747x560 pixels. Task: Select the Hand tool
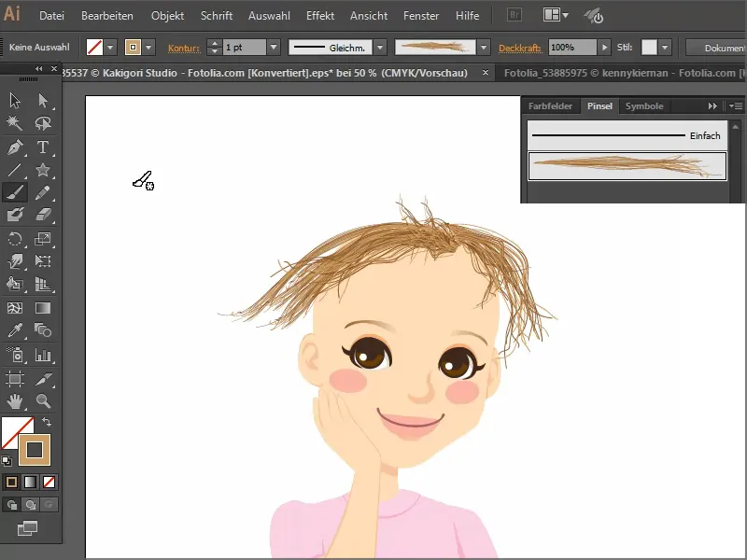[x=15, y=401]
